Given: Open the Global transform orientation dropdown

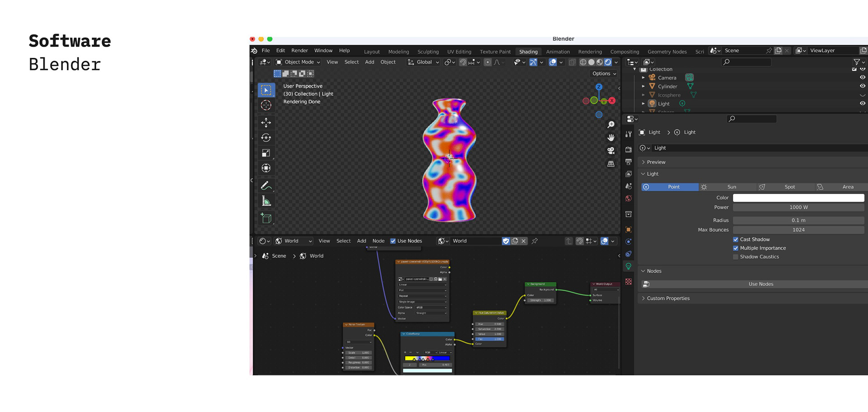Looking at the screenshot, I should [424, 62].
